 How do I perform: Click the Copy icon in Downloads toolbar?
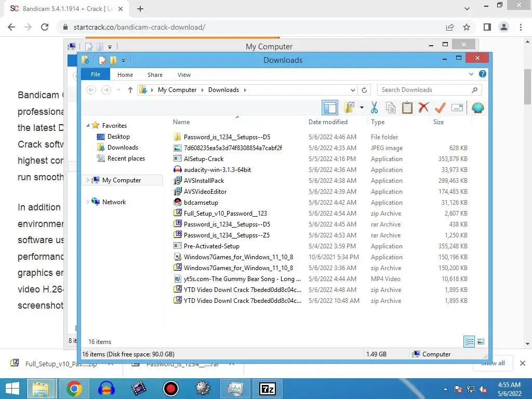(x=391, y=108)
